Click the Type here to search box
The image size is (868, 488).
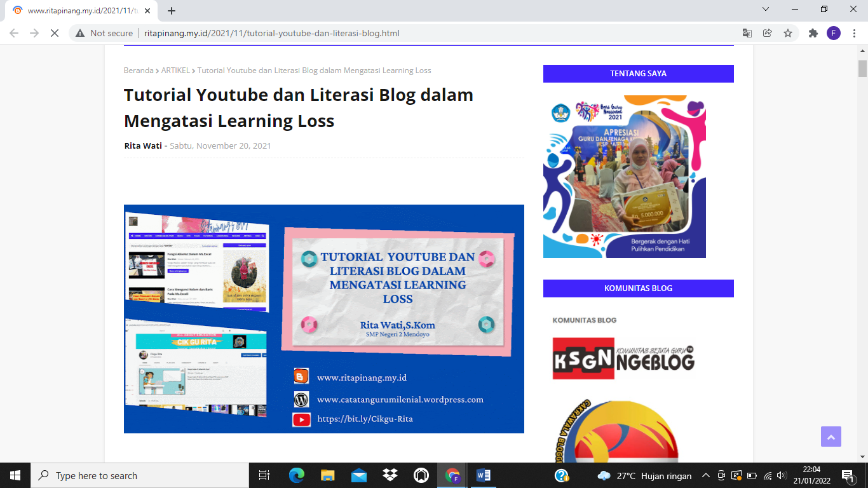click(x=140, y=475)
